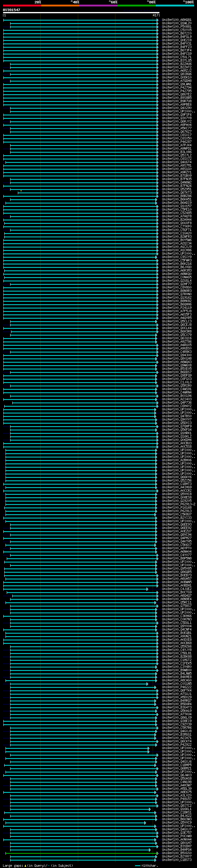The width and height of the screenshot is (197, 868).
Task: Select label UniRef100_A9PBE6
Action: [176, 104]
